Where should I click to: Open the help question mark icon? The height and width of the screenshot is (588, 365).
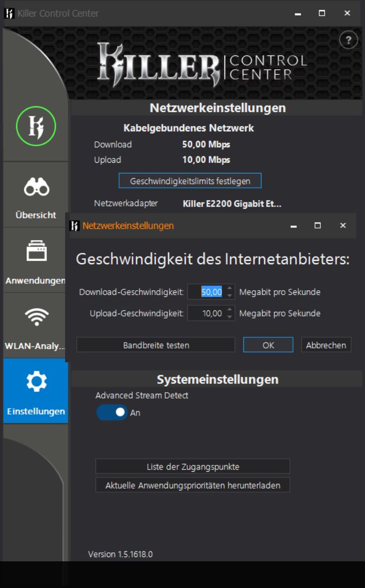pyautogui.click(x=348, y=41)
